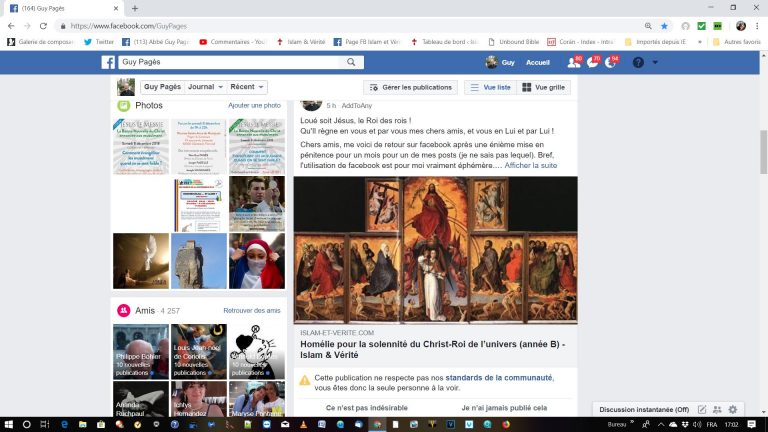Click the Amis section heading
This screenshot has height=432, width=768.
click(145, 311)
